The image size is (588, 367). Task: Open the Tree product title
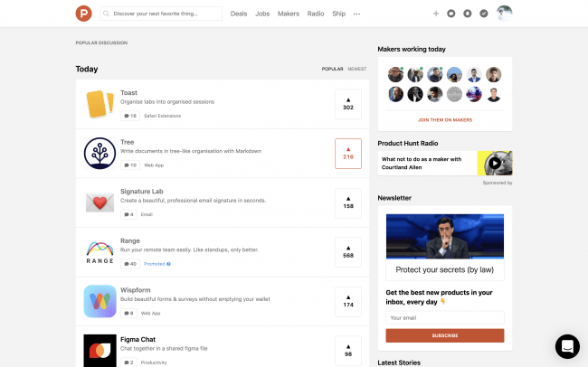128,142
